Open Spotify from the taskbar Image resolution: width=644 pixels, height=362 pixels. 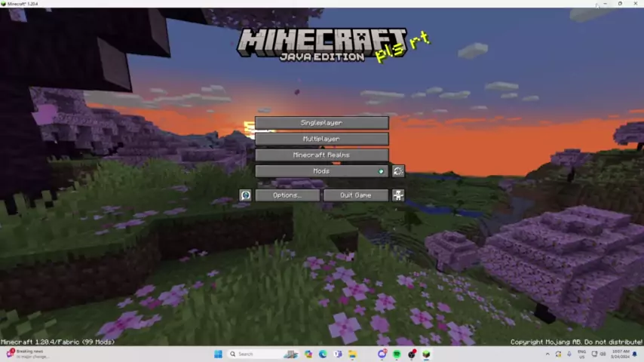click(x=397, y=354)
